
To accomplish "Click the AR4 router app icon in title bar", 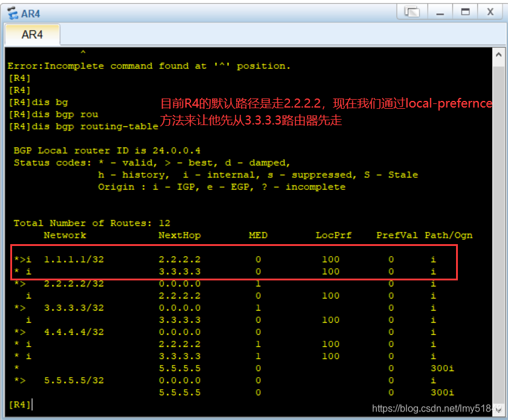I will point(13,13).
